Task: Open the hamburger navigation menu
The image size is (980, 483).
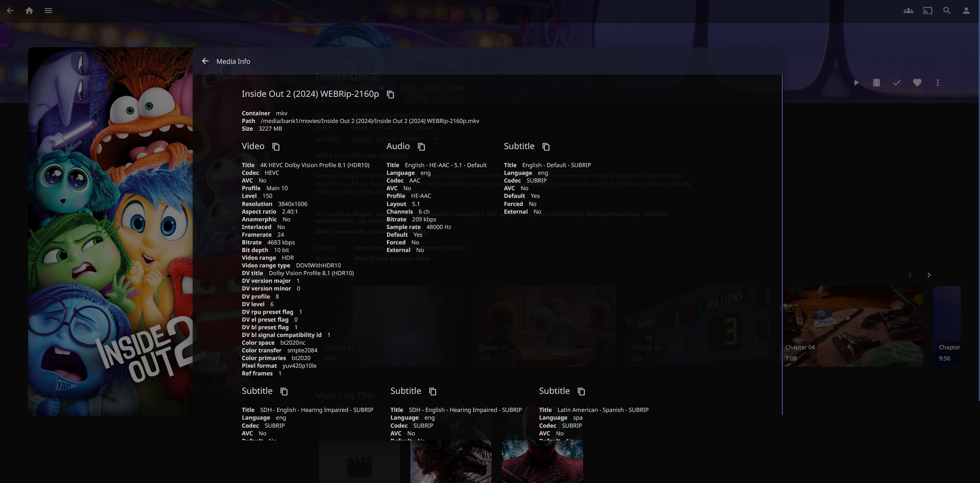Action: point(48,11)
